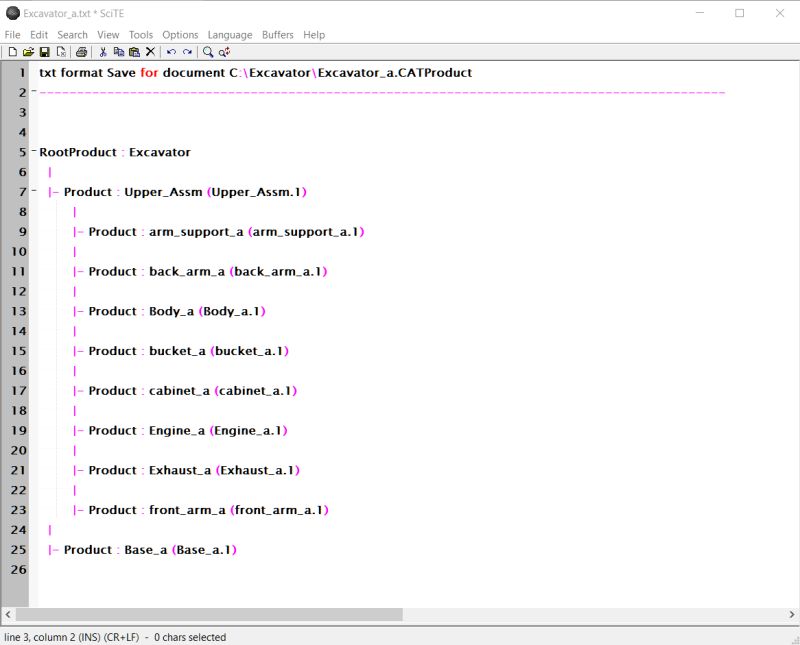
Task: Open the Help menu
Action: (314, 35)
